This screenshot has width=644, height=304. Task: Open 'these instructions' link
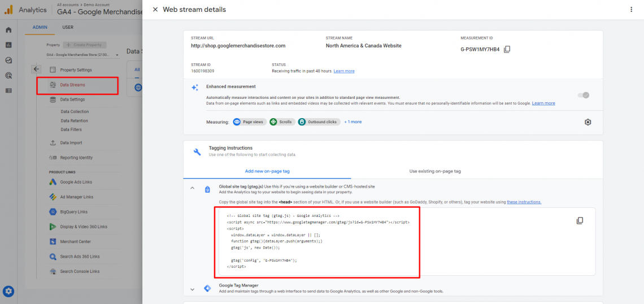[x=524, y=202]
